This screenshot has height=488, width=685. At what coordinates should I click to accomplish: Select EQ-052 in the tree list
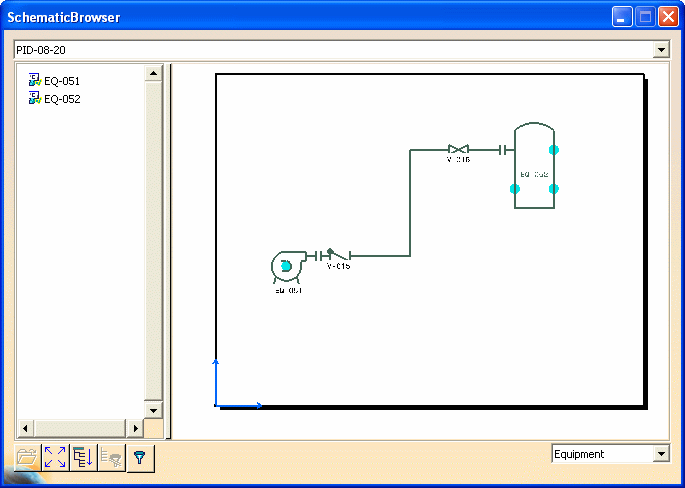[x=61, y=99]
